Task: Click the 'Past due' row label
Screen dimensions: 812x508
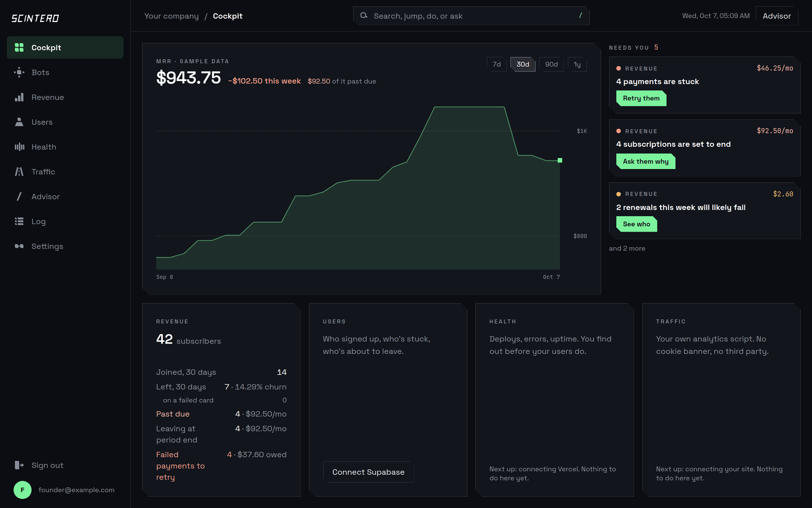Action: click(x=173, y=414)
